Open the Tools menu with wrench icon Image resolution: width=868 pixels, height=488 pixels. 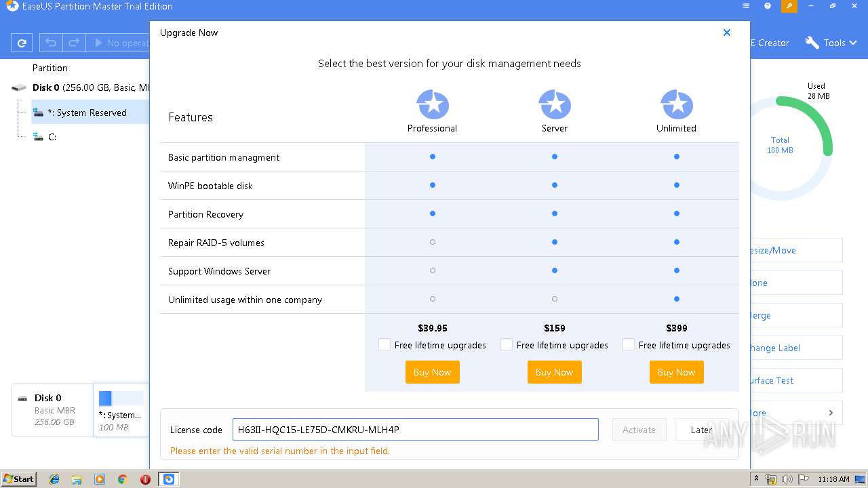click(x=830, y=43)
